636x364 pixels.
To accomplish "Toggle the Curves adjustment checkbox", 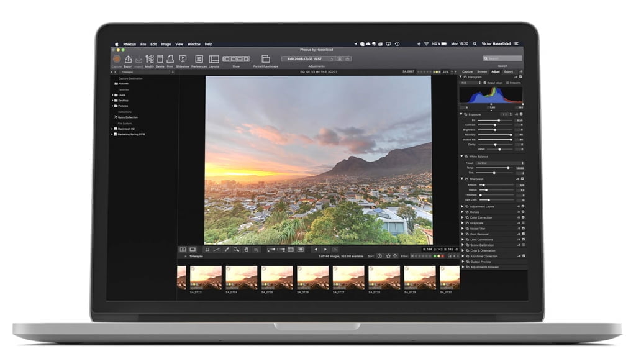I will (x=523, y=212).
